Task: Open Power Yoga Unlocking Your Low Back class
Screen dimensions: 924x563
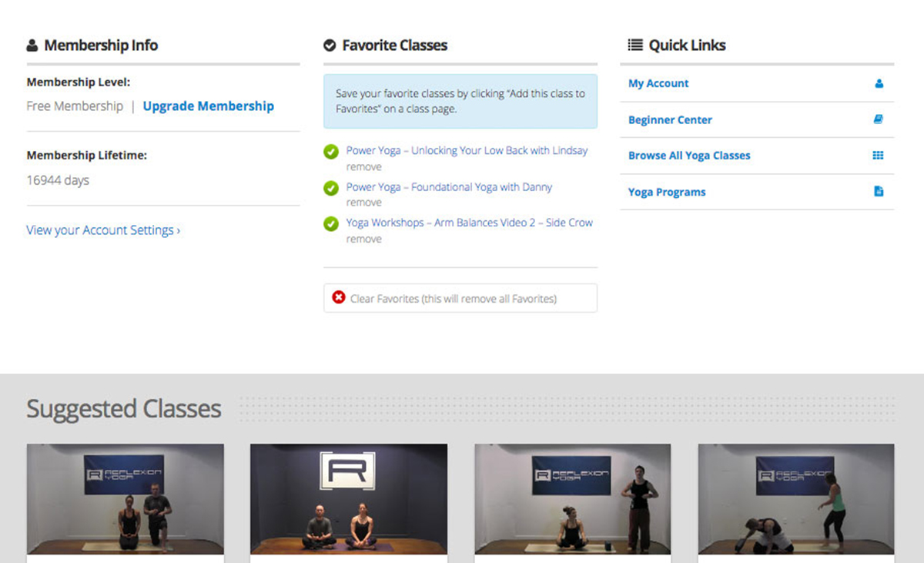Action: coord(467,151)
